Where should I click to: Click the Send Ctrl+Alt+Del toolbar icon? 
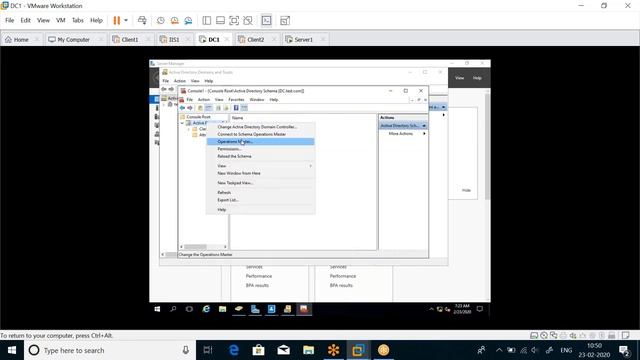pos(142,20)
